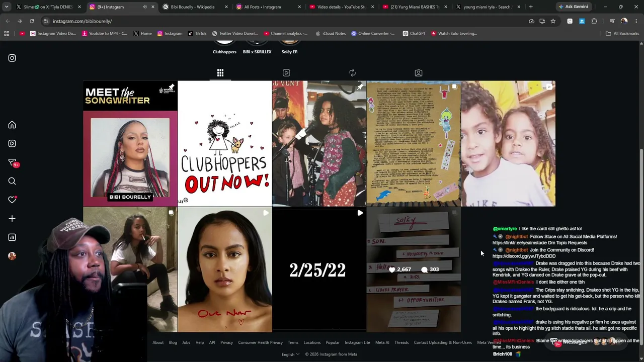Open the Youtube to MP4 bookmark
The height and width of the screenshot is (362, 644).
click(x=105, y=34)
